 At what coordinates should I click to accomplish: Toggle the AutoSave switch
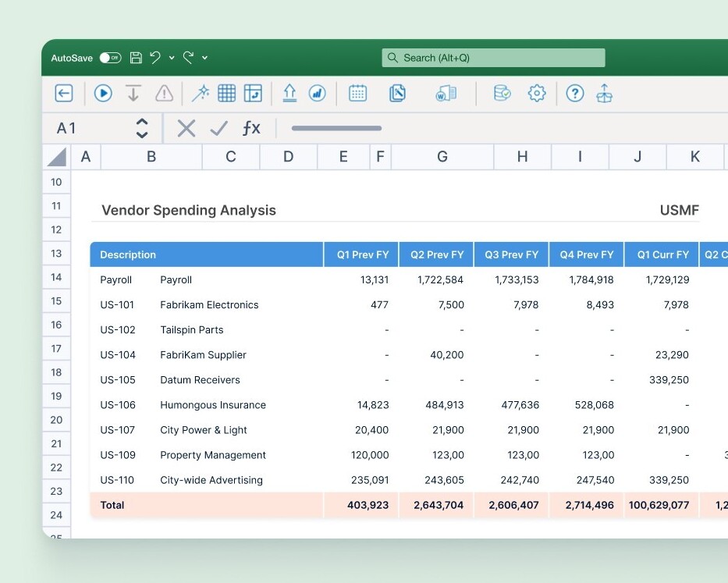pyautogui.click(x=110, y=58)
